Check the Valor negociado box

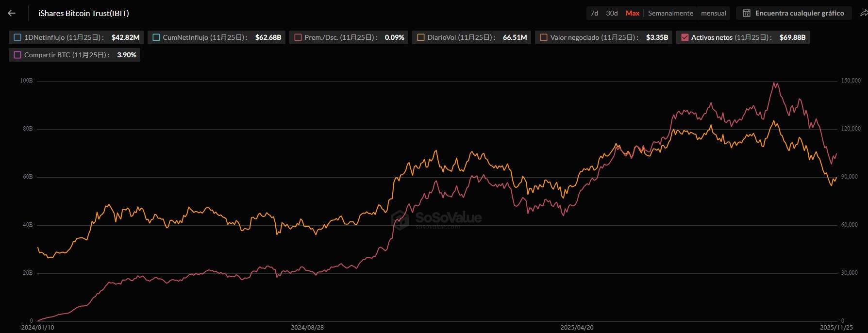(544, 37)
